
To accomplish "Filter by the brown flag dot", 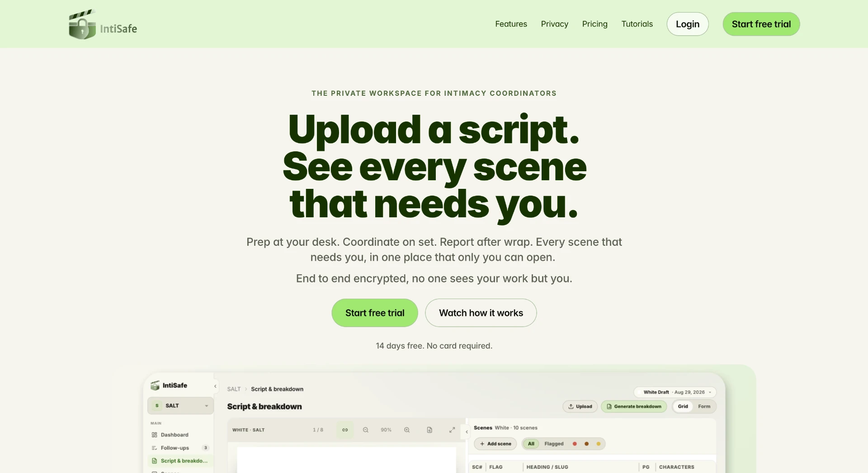I will click(x=586, y=444).
